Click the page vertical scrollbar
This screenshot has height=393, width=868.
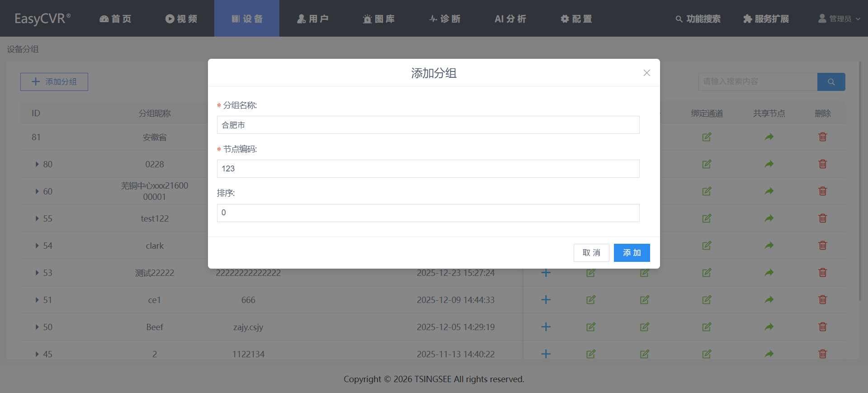pos(860,181)
